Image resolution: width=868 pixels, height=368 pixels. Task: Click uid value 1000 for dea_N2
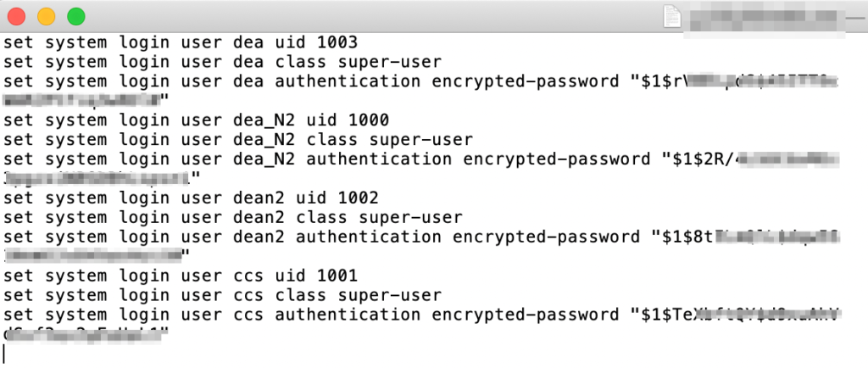pyautogui.click(x=368, y=120)
